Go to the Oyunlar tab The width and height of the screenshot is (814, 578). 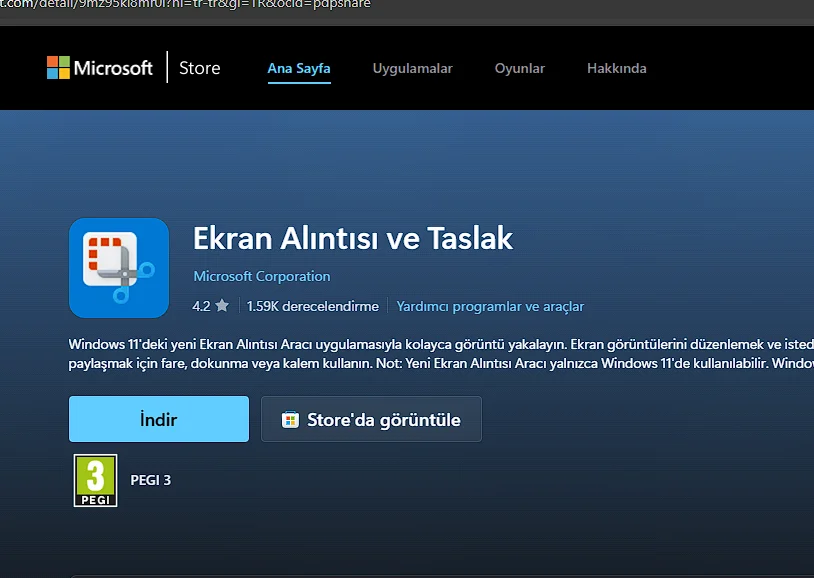[x=520, y=69]
